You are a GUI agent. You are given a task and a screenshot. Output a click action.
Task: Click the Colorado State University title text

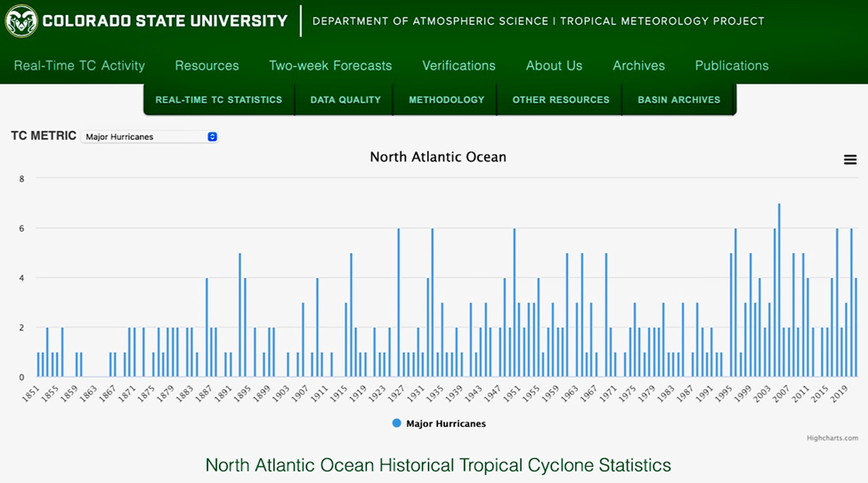tap(165, 20)
